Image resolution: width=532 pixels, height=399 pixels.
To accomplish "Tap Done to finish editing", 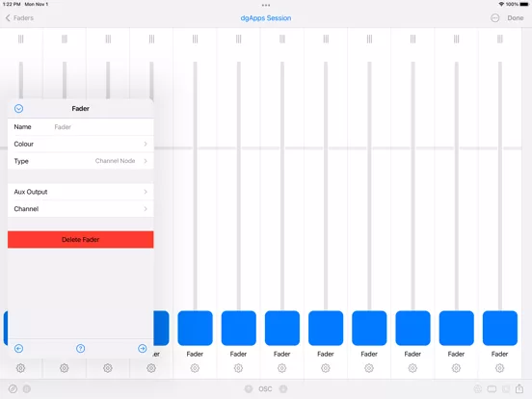I will click(x=515, y=18).
